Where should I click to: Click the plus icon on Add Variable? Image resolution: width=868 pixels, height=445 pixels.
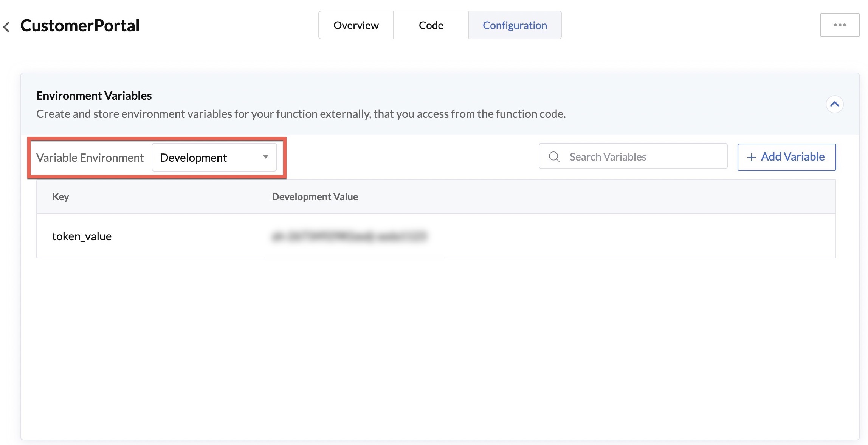(751, 157)
